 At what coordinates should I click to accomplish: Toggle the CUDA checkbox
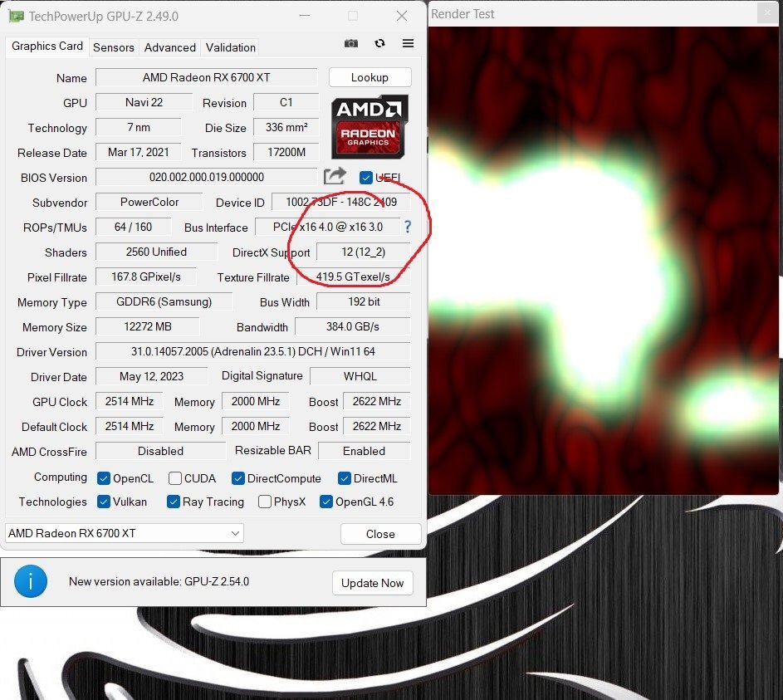click(x=175, y=478)
